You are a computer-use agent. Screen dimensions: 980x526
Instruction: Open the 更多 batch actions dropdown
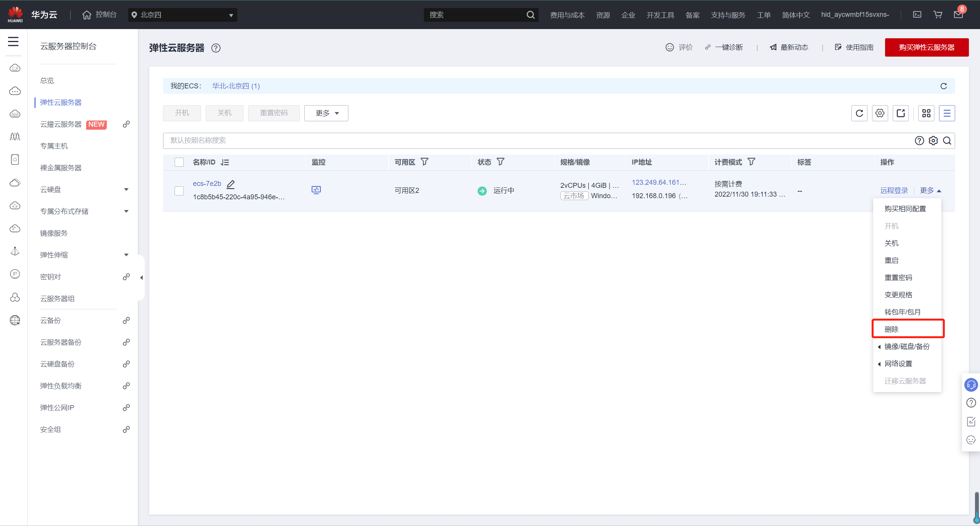[326, 113]
